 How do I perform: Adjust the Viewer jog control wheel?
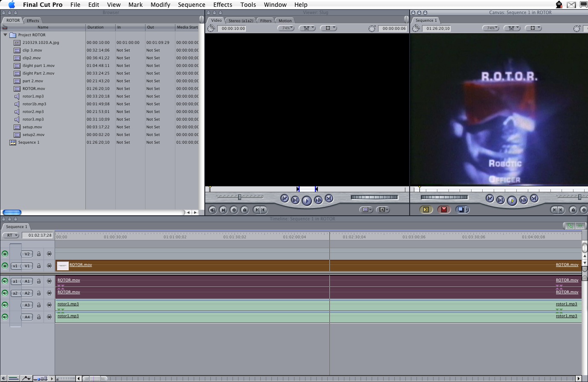pos(374,197)
